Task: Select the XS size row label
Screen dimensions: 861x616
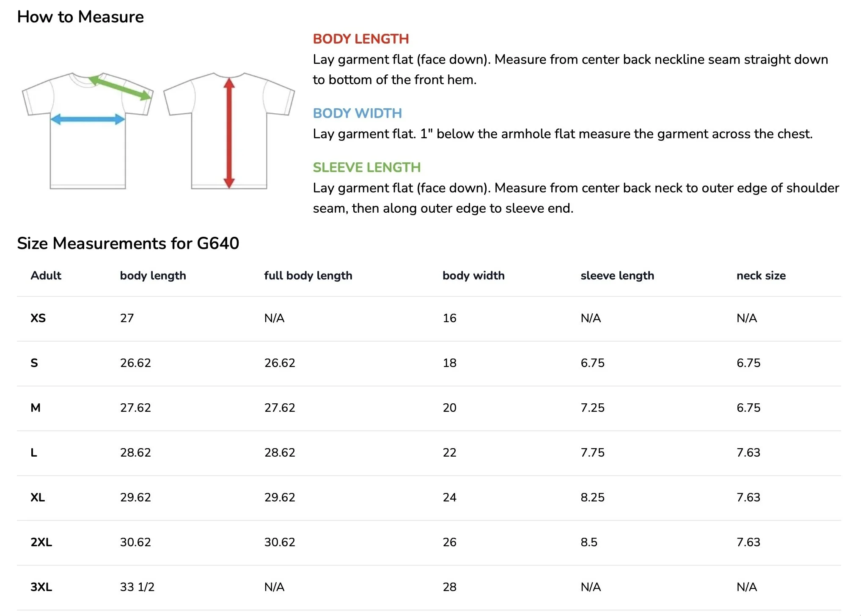Action: (38, 318)
